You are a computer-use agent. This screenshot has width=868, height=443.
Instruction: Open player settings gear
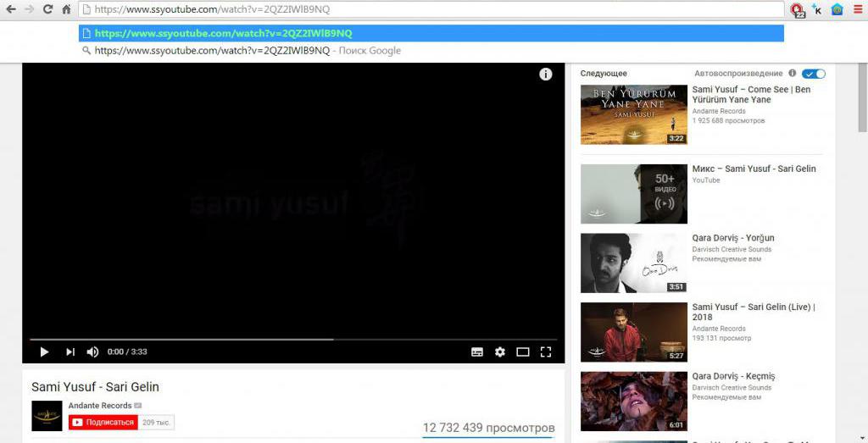(x=500, y=352)
